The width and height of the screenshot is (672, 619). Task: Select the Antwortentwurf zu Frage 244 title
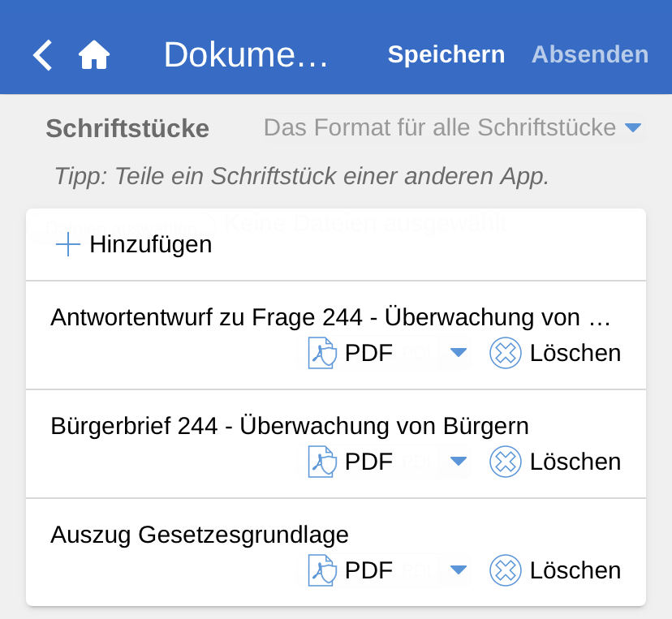(x=330, y=317)
